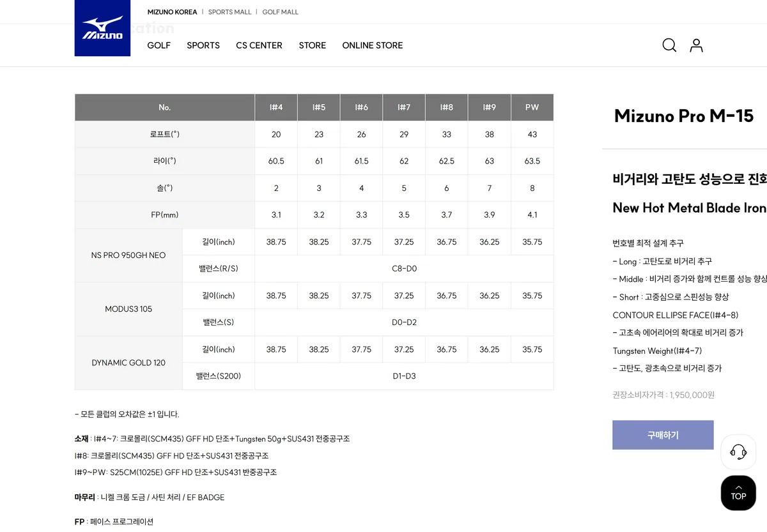Click the I#4 column header

point(276,107)
